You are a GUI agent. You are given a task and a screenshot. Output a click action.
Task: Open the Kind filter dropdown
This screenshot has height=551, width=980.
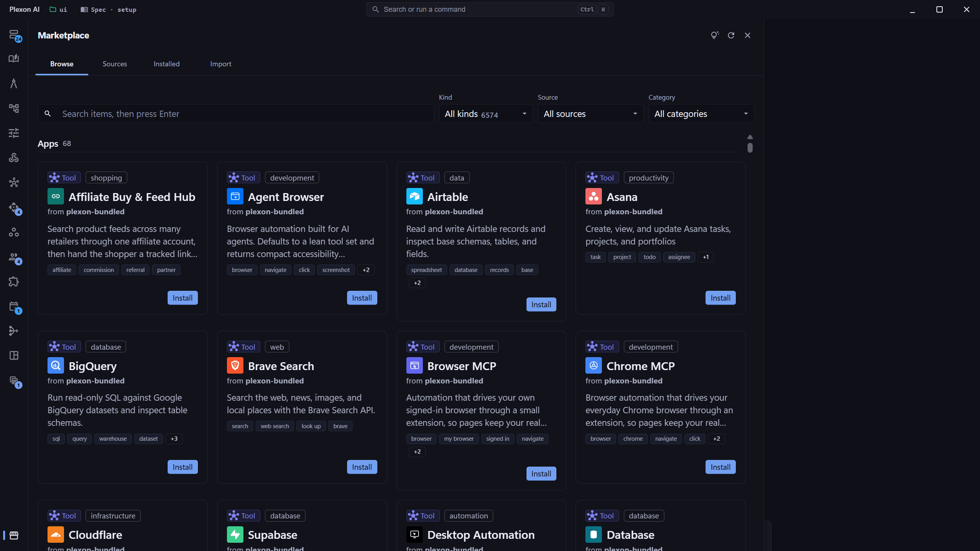coord(486,114)
